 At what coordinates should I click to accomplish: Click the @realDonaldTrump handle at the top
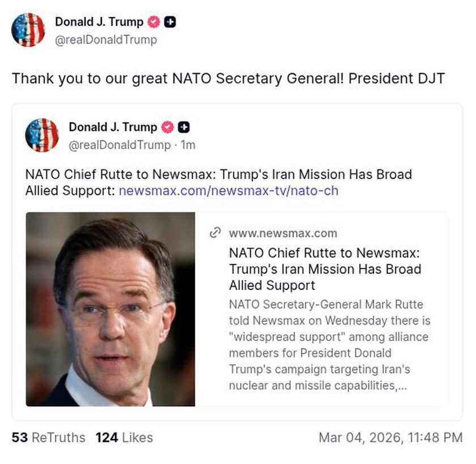point(107,40)
